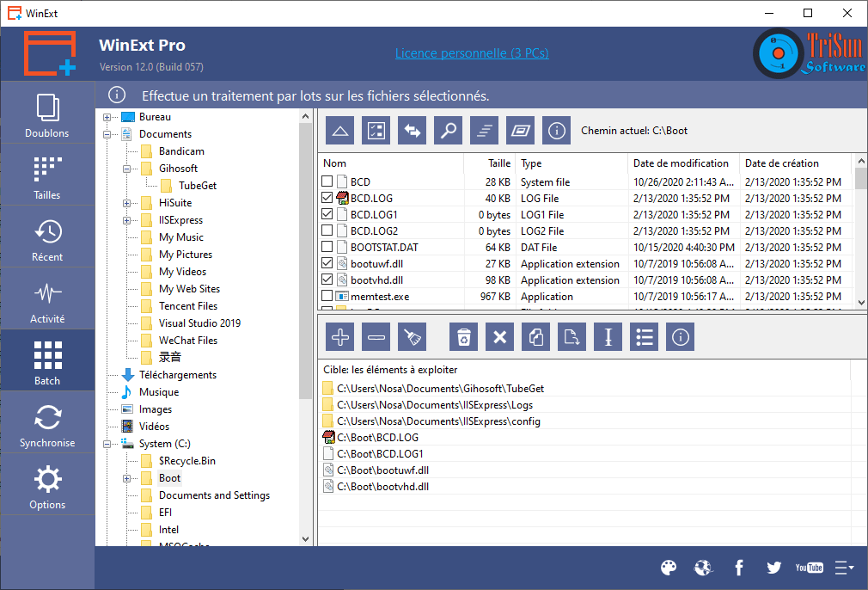868x590 pixels.
Task: Open the Doublons sidebar tab
Action: click(47, 113)
